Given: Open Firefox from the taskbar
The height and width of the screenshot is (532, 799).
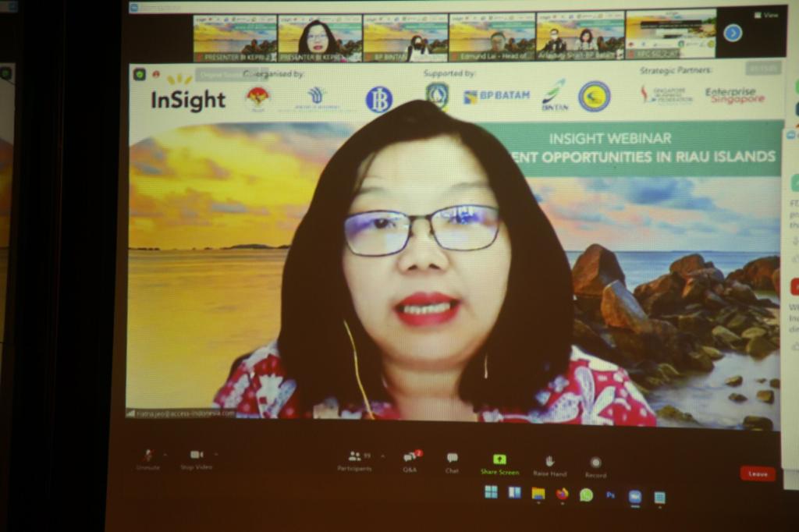Looking at the screenshot, I should click(x=562, y=494).
